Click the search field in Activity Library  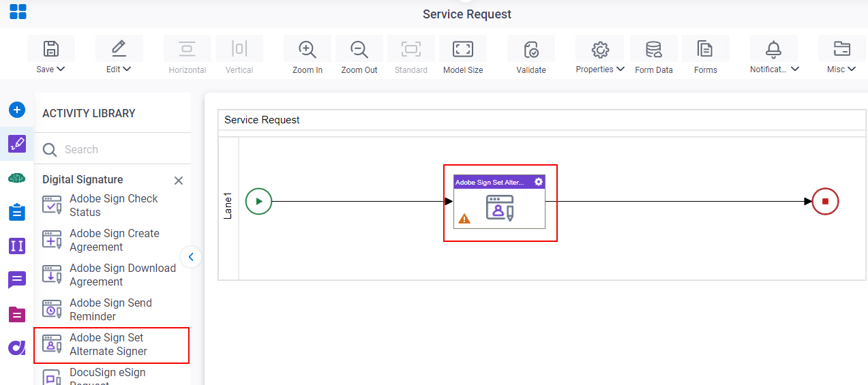pyautogui.click(x=113, y=149)
